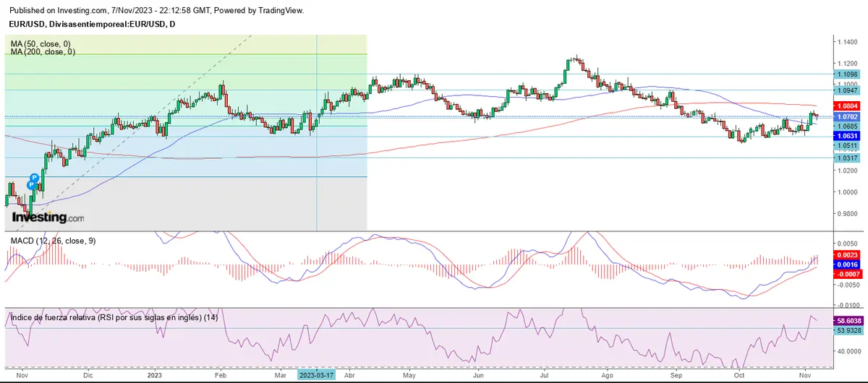Image resolution: width=868 pixels, height=383 pixels.
Task: Click the Dic label on the time axis
Action: click(88, 376)
